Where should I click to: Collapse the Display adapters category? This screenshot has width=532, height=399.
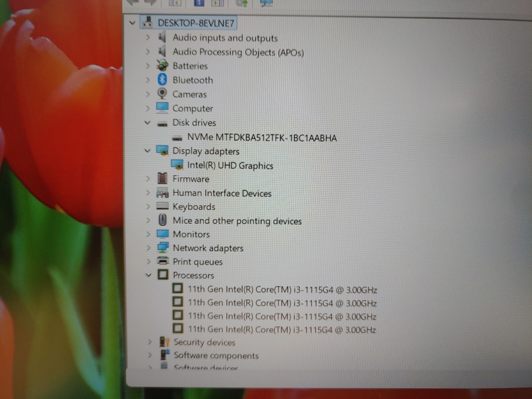[147, 151]
